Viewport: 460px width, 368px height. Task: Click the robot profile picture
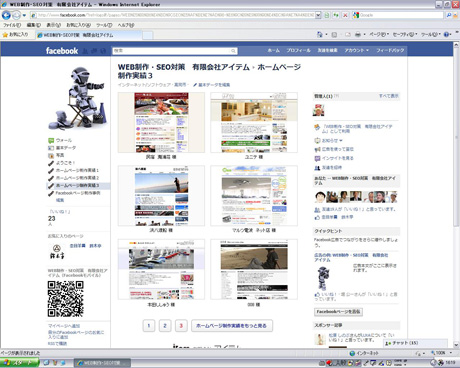click(78, 98)
